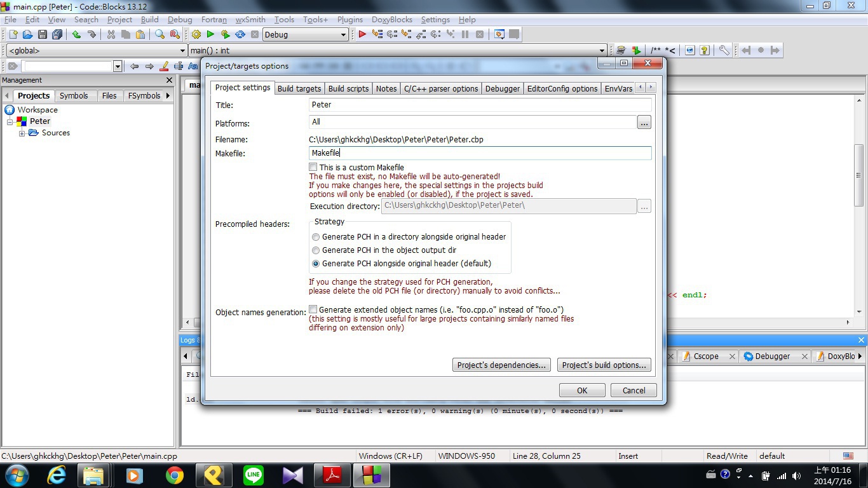Image resolution: width=868 pixels, height=488 pixels.
Task: Start the debugger with red arrow icon
Action: click(362, 34)
